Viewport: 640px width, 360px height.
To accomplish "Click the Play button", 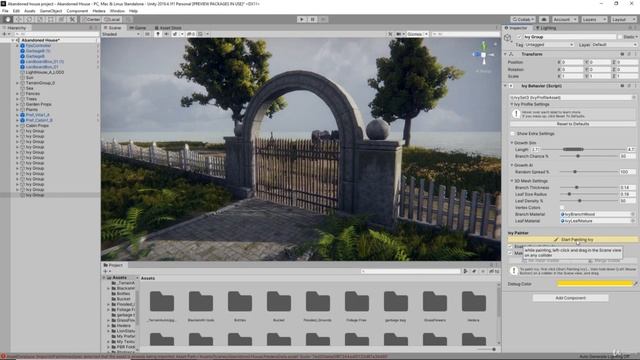I will pyautogui.click(x=302, y=19).
